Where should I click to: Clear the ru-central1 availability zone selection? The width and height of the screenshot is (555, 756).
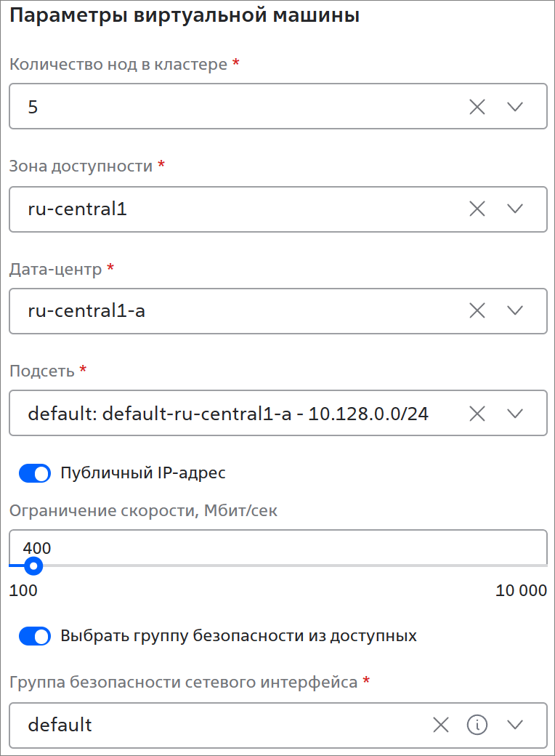(x=477, y=209)
